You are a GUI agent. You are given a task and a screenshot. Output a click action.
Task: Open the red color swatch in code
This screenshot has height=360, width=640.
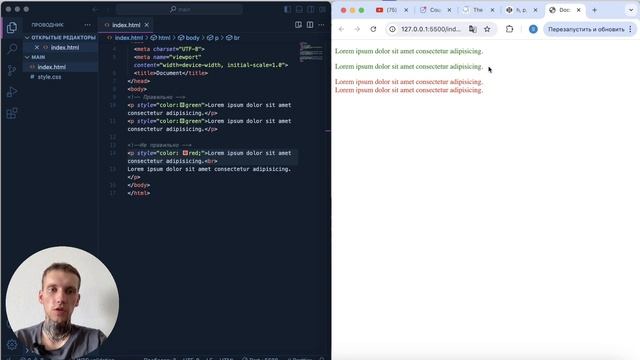pyautogui.click(x=185, y=153)
